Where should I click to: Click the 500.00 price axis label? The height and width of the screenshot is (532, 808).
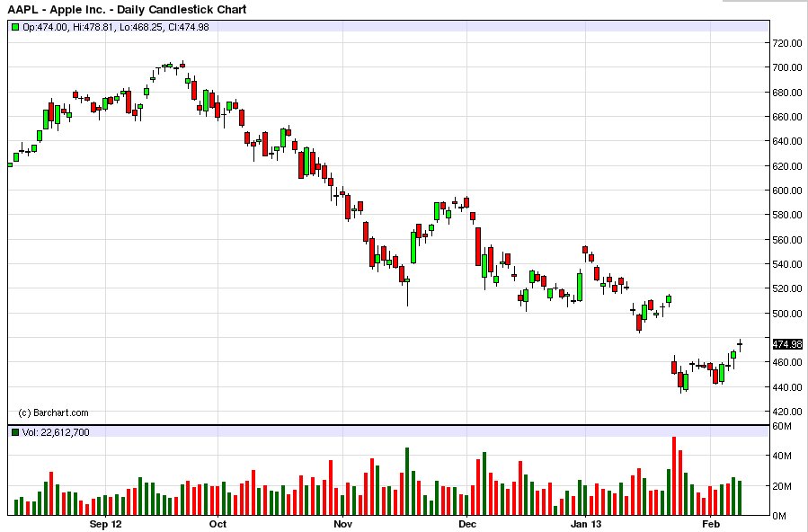click(786, 314)
